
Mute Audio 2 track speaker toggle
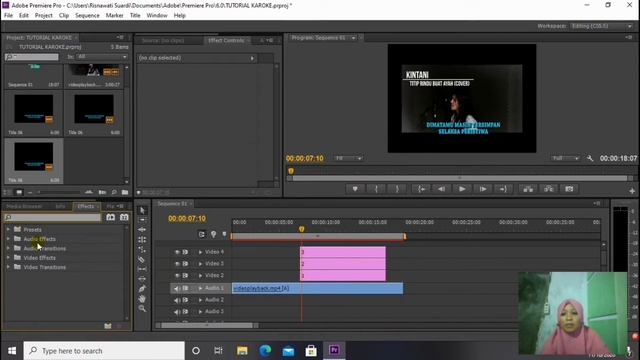177,300
